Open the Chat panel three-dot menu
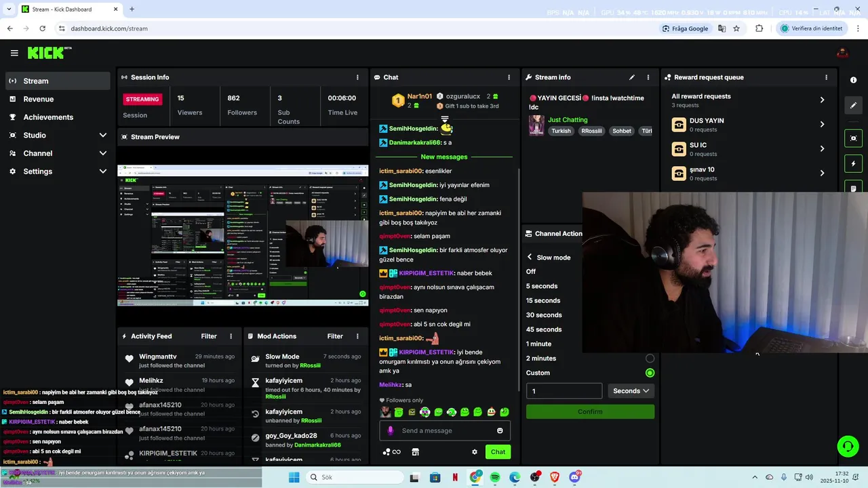The width and height of the screenshot is (868, 488). [x=509, y=77]
